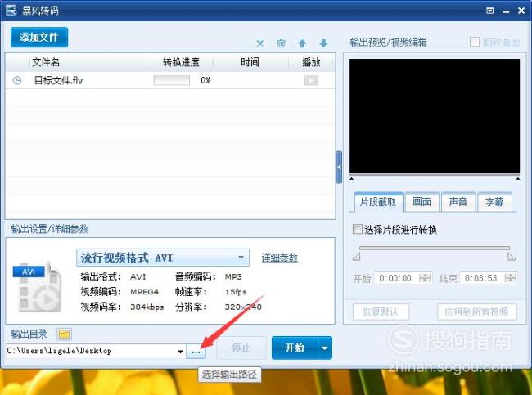Click clock status icon beside 目标文件.flv
The width and height of the screenshot is (532, 395).
click(17, 80)
